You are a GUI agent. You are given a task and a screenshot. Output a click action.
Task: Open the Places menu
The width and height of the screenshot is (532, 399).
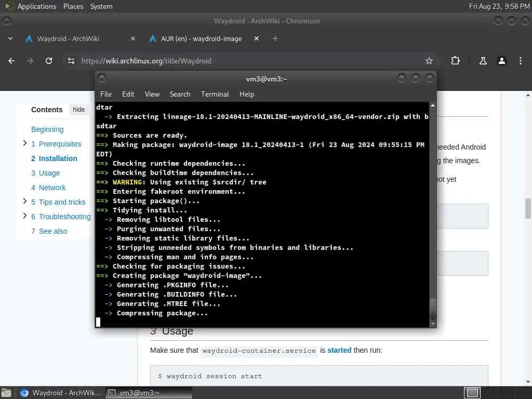pyautogui.click(x=73, y=6)
